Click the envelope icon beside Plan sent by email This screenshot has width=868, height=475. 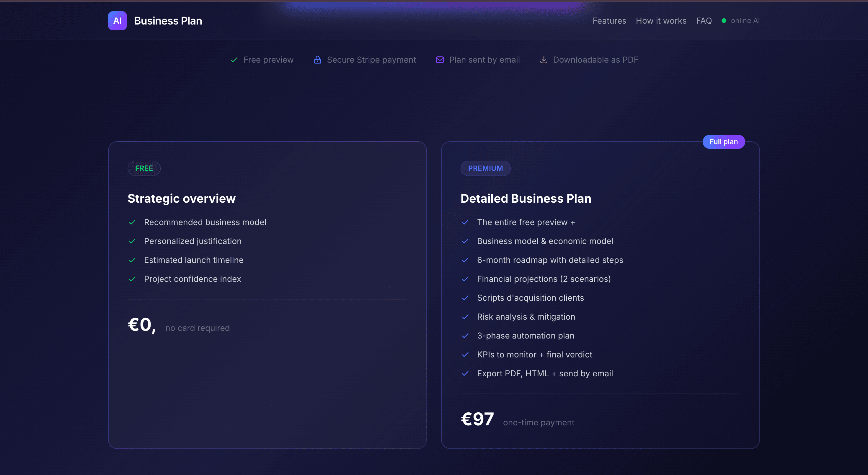point(439,60)
